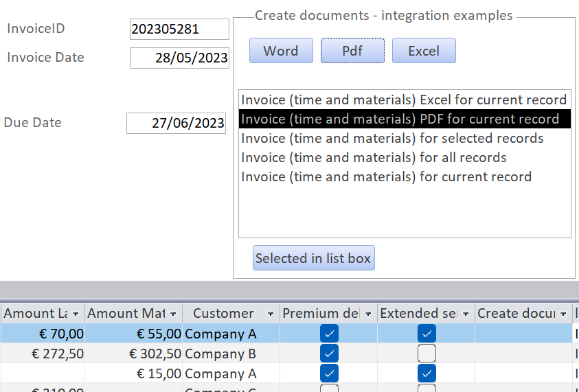Click the Pdf document button
Viewport: 579px width, 392px height.
point(352,51)
